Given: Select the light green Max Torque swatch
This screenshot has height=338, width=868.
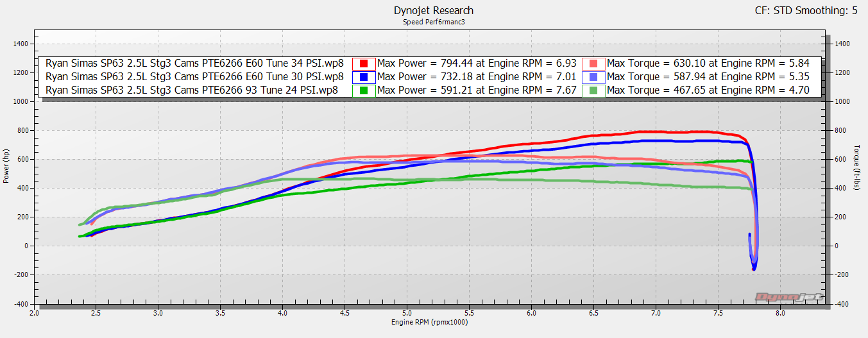Looking at the screenshot, I should (x=593, y=90).
